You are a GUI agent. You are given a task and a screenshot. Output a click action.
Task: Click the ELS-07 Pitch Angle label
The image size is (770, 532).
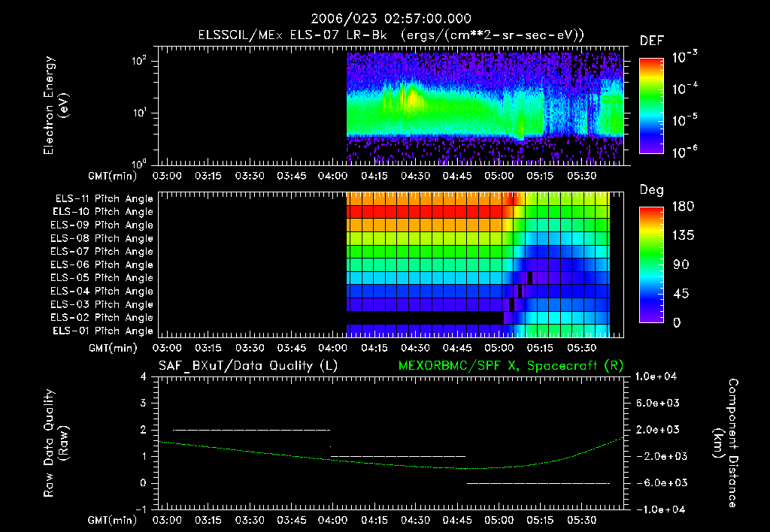pos(102,251)
